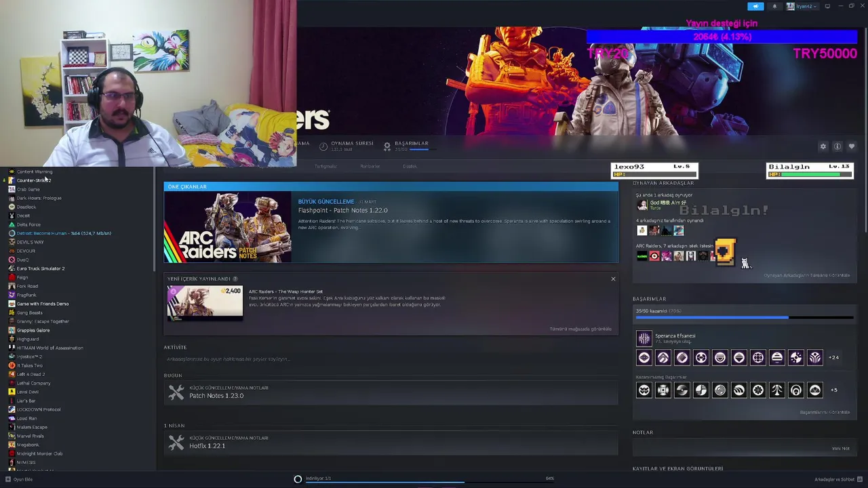Click the game info icon
This screenshot has height=488, width=868.
pyautogui.click(x=837, y=146)
